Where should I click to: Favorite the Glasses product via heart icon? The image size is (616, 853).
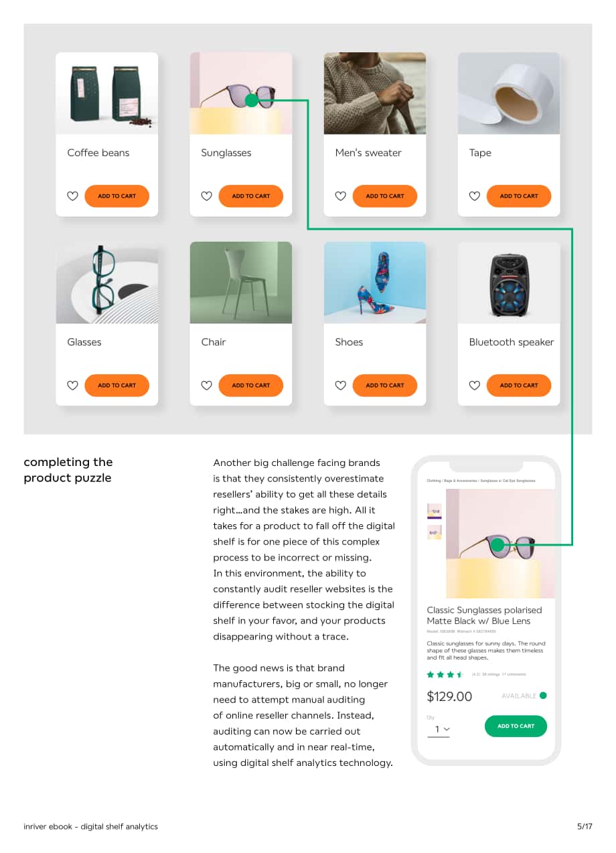pos(72,385)
